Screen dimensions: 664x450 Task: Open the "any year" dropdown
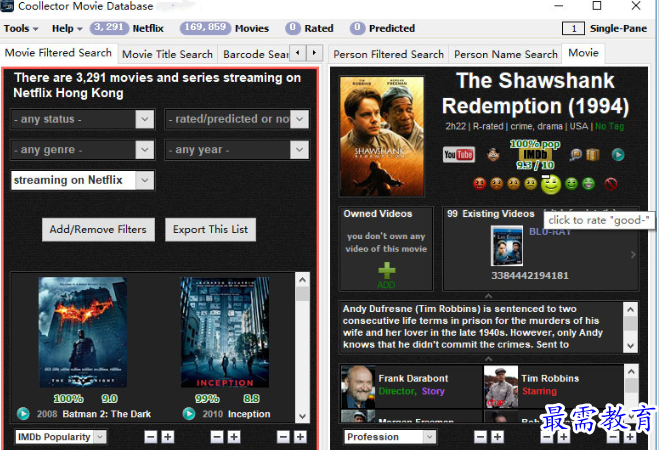237,150
